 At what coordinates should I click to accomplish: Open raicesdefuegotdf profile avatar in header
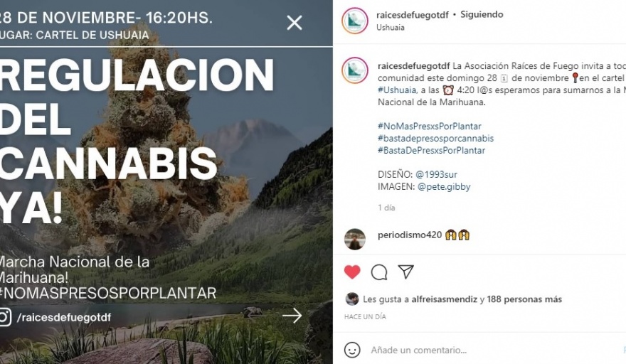pyautogui.click(x=354, y=21)
